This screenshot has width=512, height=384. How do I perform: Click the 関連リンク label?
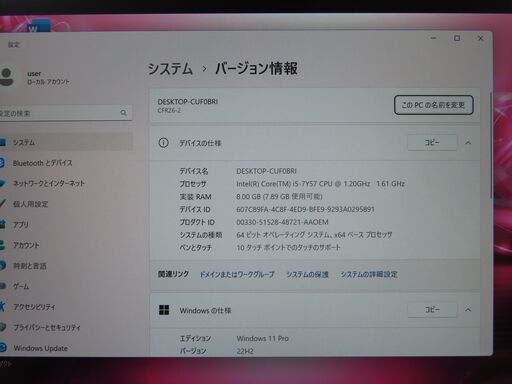[x=173, y=274]
